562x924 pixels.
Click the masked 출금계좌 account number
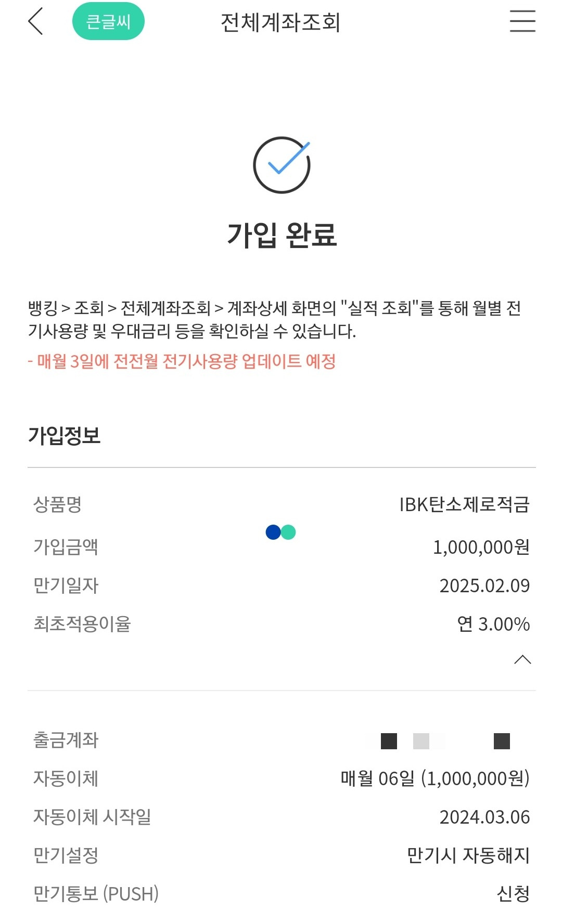[445, 741]
